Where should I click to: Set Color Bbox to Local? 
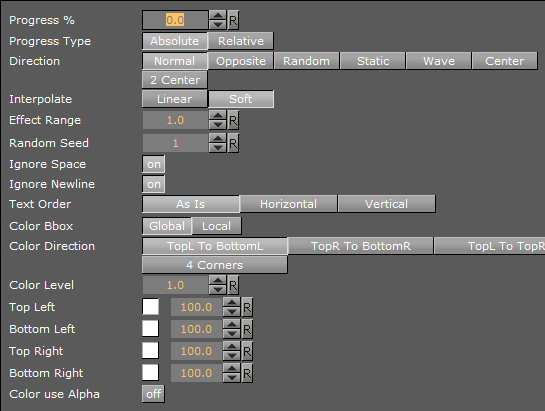click(x=217, y=226)
